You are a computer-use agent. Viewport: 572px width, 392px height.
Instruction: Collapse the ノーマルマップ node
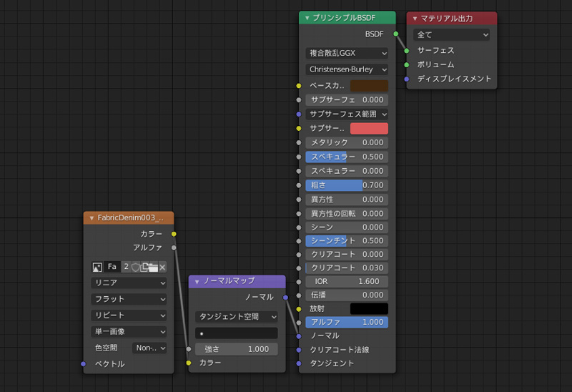pyautogui.click(x=197, y=281)
